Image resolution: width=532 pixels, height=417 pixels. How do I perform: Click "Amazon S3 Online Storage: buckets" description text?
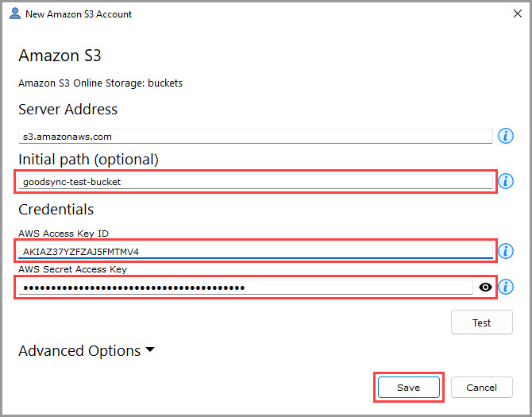[x=100, y=83]
